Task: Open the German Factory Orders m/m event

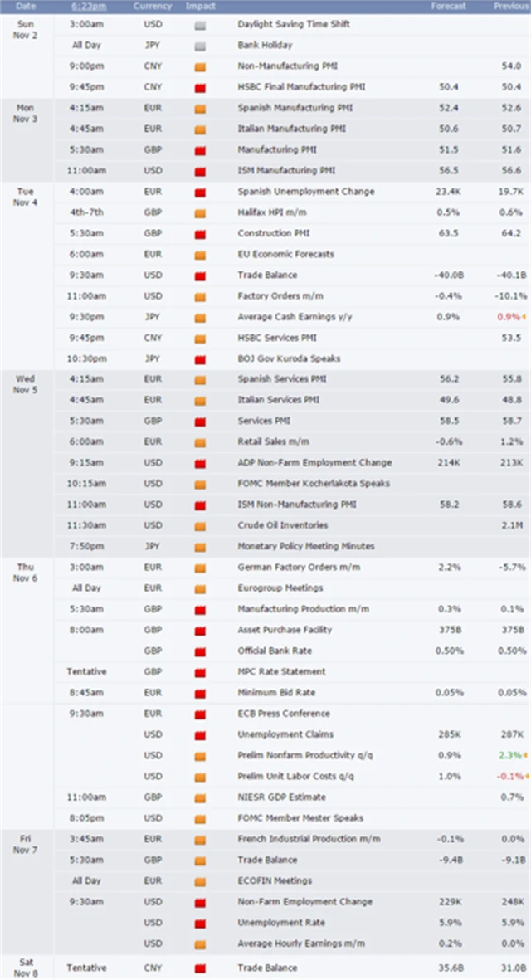Action: (292, 567)
